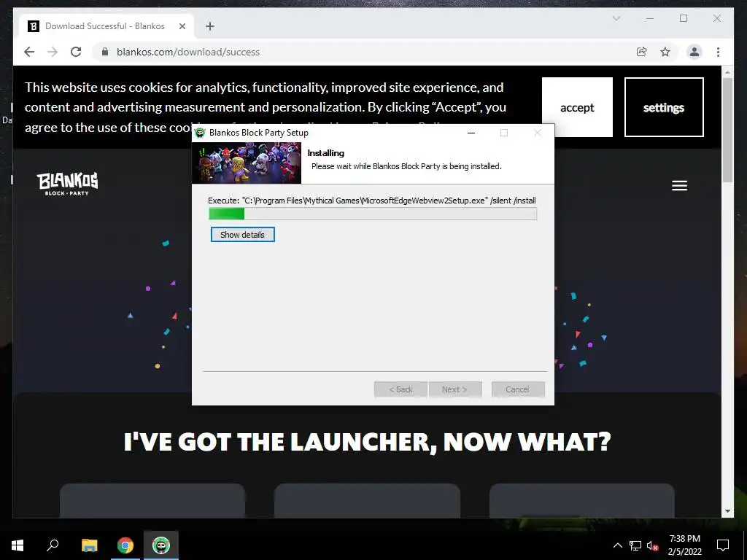This screenshot has height=560, width=747.
Task: Click scrollbar down arrow on webpage
Action: (727, 511)
